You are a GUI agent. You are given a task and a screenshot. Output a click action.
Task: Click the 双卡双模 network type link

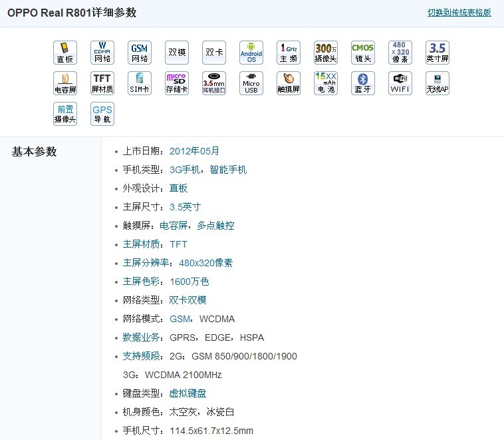tap(188, 300)
